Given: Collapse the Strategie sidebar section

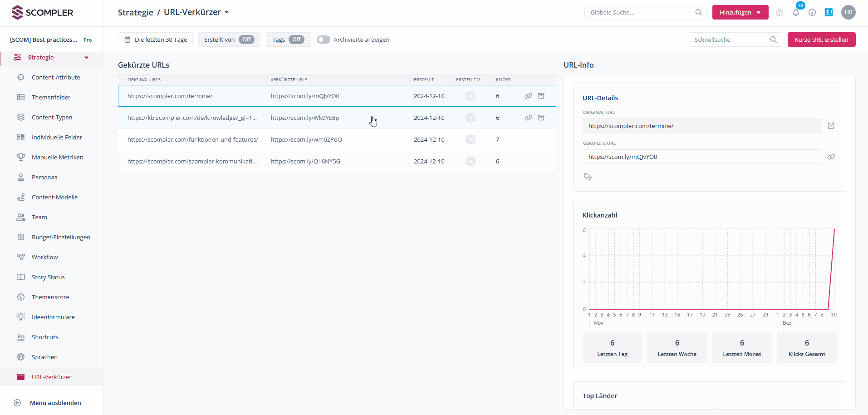Looking at the screenshot, I should coord(86,58).
